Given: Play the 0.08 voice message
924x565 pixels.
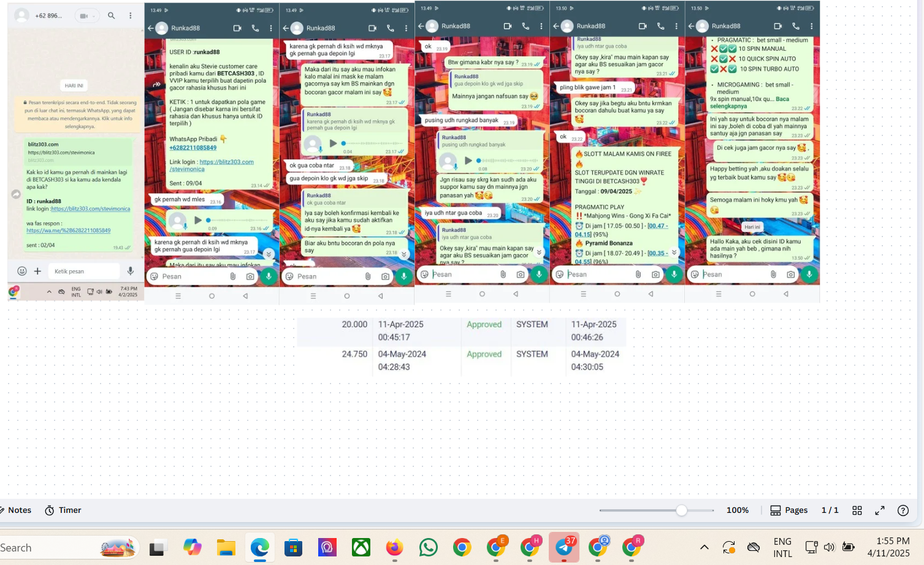Looking at the screenshot, I should tap(468, 161).
